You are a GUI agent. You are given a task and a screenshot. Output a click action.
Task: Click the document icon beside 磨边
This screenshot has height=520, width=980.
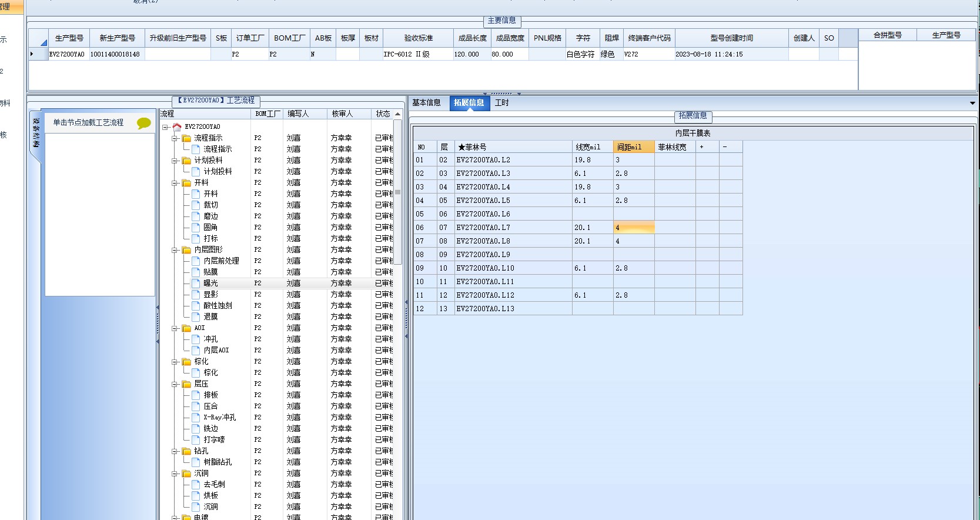[x=196, y=216]
